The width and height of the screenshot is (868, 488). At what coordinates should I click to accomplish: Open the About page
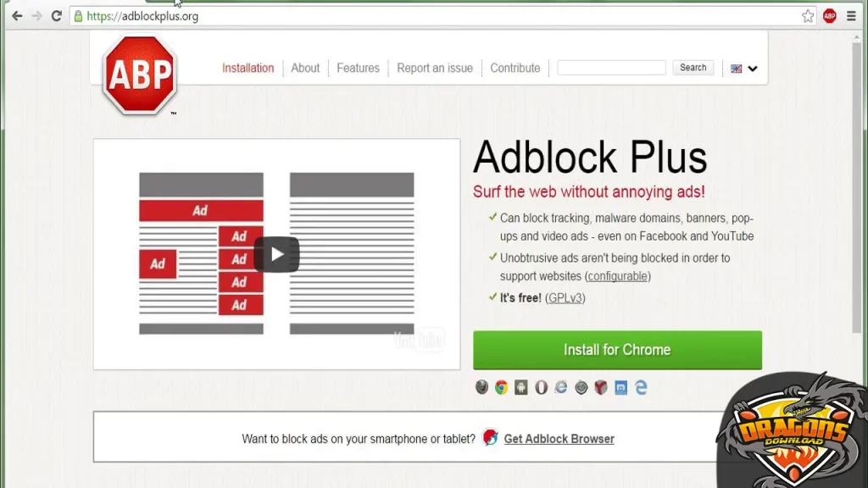point(304,68)
